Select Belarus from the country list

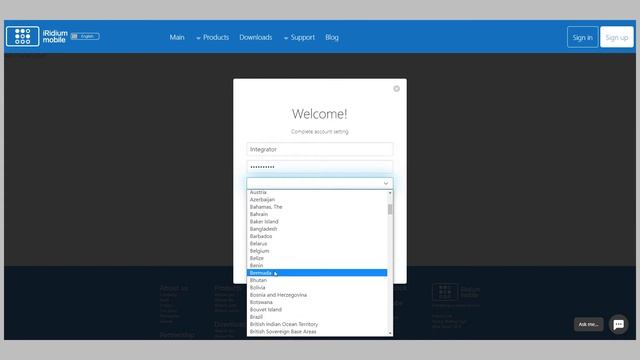tap(317, 243)
